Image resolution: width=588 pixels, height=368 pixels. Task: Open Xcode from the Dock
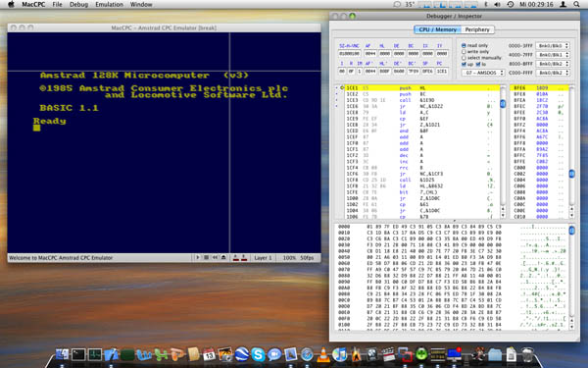111,354
